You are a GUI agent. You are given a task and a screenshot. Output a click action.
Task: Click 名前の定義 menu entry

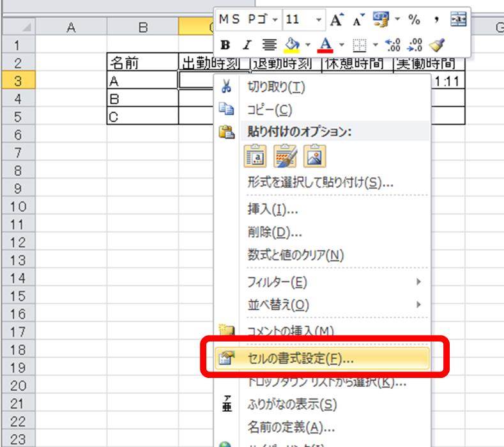(x=291, y=428)
